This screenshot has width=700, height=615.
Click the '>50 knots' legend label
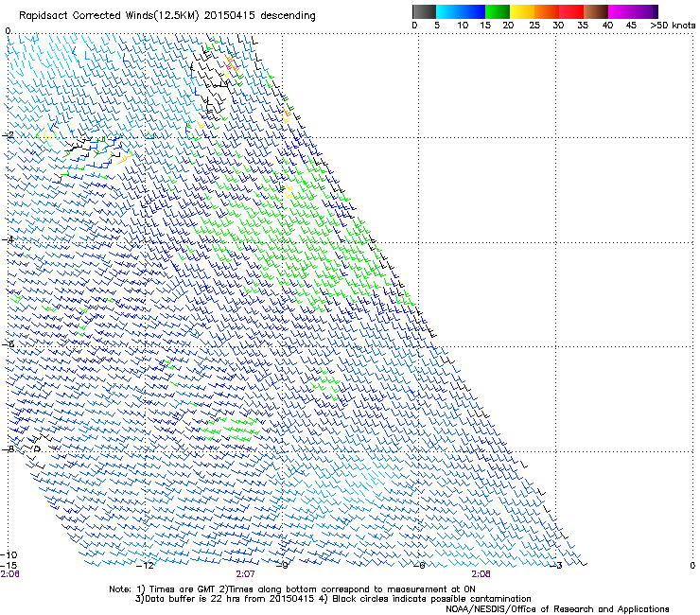673,26
